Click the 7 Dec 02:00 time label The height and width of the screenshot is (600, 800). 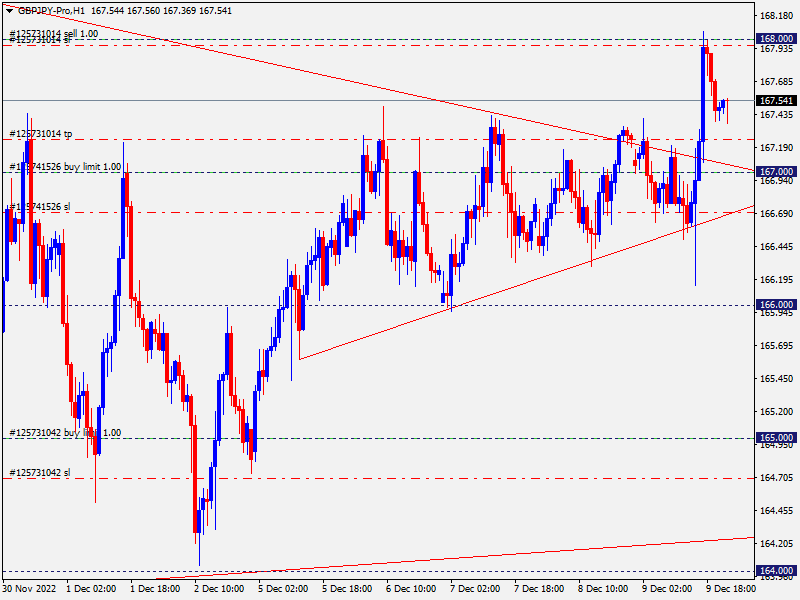point(475,588)
